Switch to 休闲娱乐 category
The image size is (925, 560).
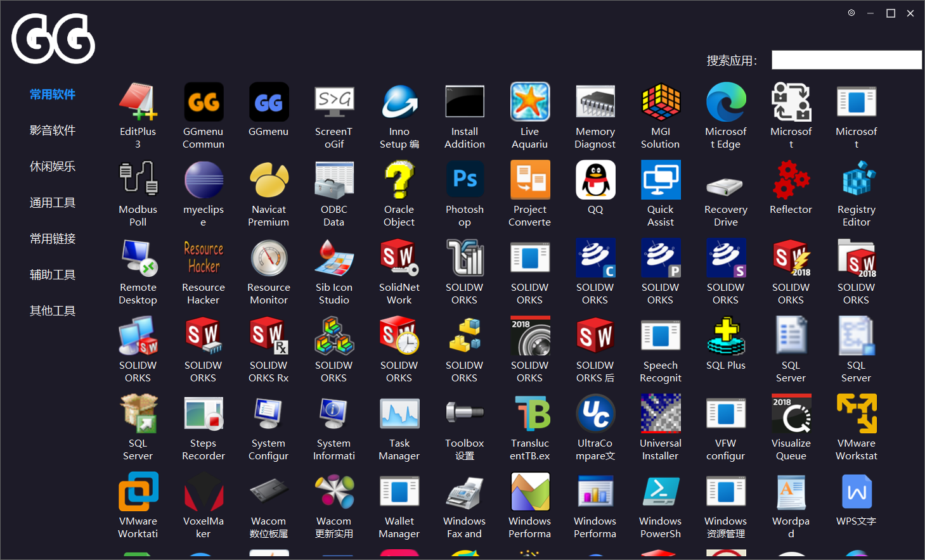pos(53,167)
